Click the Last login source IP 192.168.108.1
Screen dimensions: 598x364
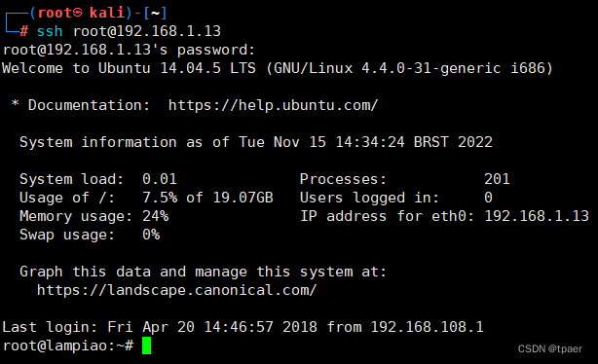pos(428,327)
